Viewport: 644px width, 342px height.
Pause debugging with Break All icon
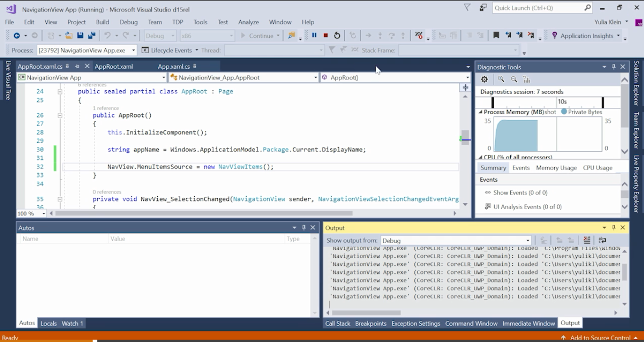pyautogui.click(x=314, y=35)
